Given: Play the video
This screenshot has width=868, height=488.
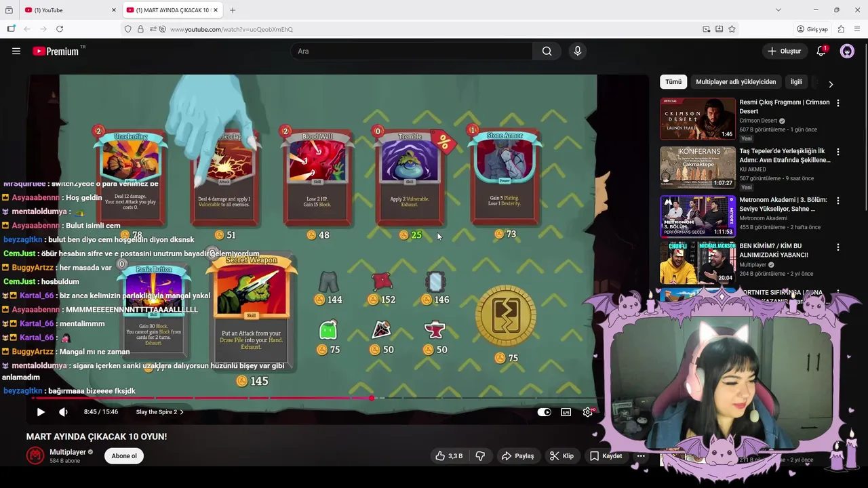Looking at the screenshot, I should pyautogui.click(x=41, y=411).
